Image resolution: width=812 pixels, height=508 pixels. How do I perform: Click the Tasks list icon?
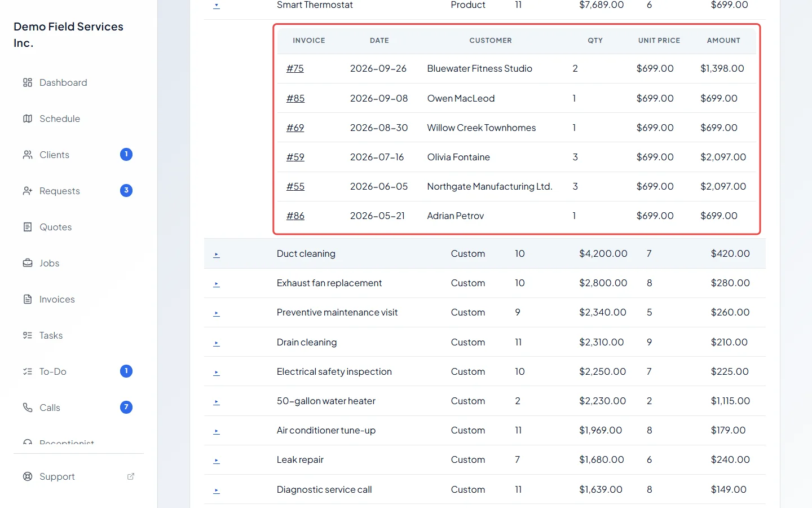click(28, 335)
